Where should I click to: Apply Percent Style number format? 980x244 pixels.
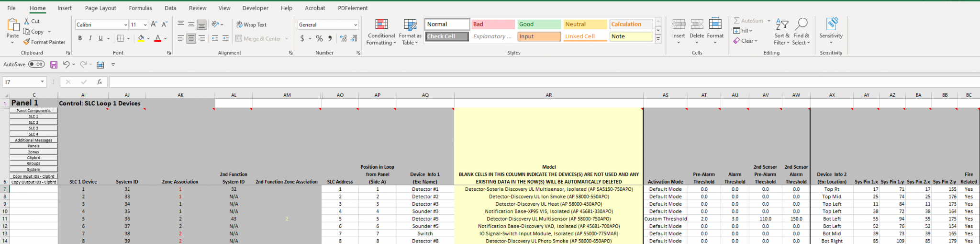(319, 38)
